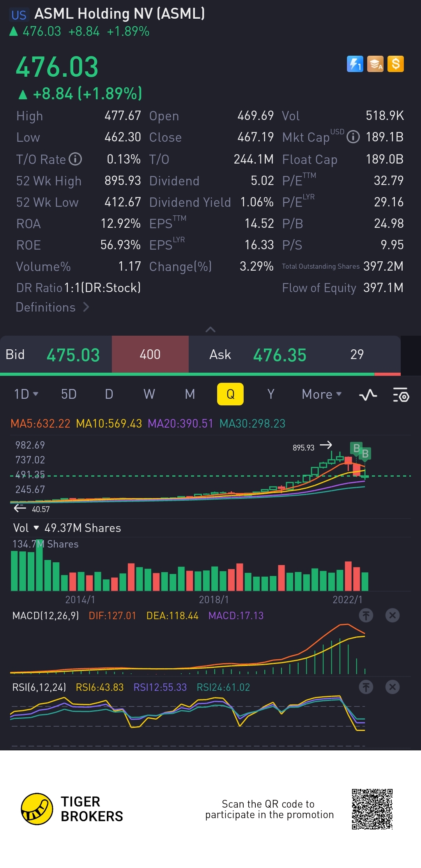Screen dimensions: 421x868
Task: Tap the Bid price 475.03
Action: coord(73,355)
